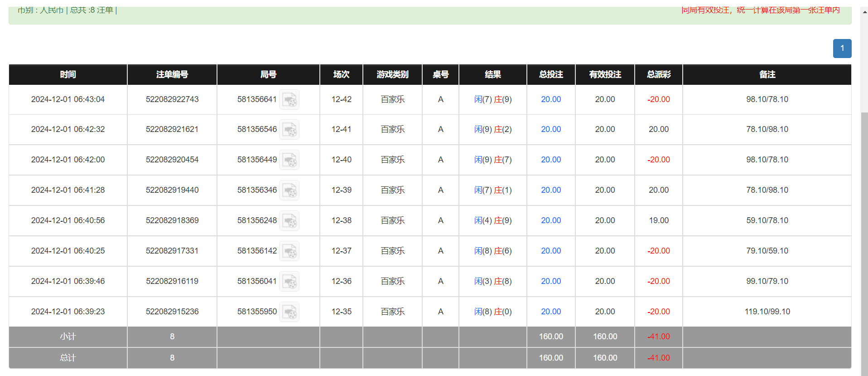Open 20.00 bet link for order 522082921621
Image resolution: width=868 pixels, height=376 pixels.
pos(550,129)
